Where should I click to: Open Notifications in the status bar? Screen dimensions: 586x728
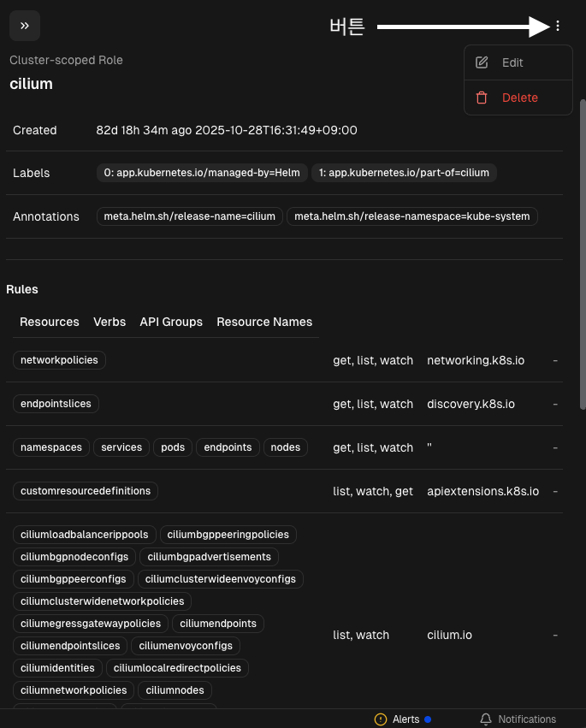point(526,719)
